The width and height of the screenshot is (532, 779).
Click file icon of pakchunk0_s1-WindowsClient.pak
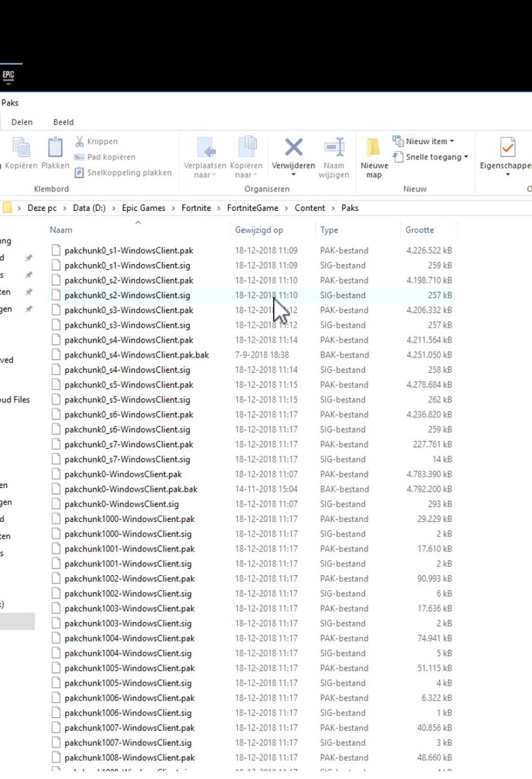[x=56, y=250]
